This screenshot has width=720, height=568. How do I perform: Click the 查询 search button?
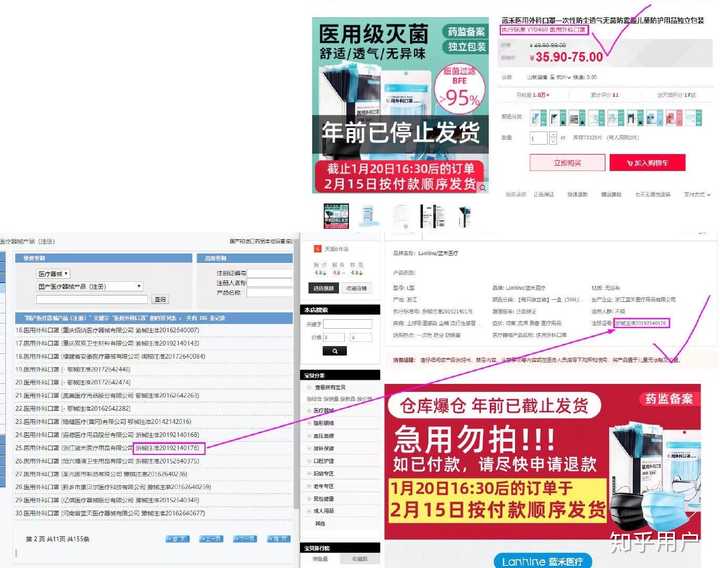[x=160, y=299]
